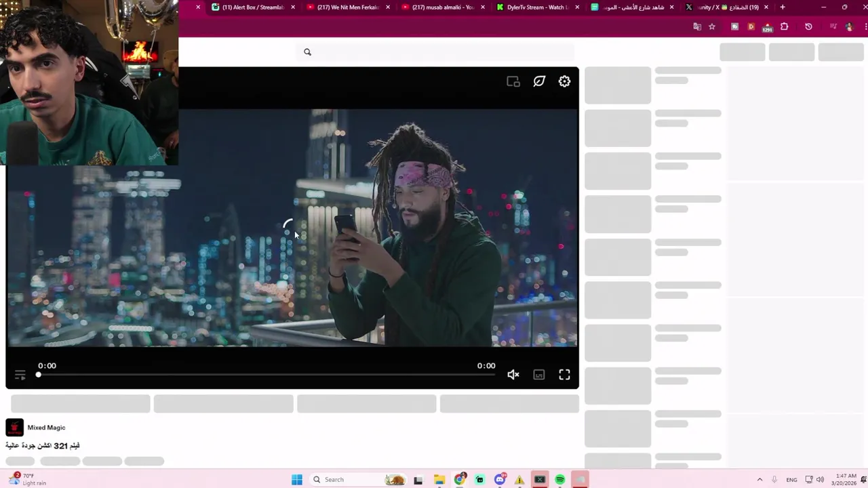Close the DylerTv Stream tab
The width and height of the screenshot is (868, 488).
pos(578,7)
